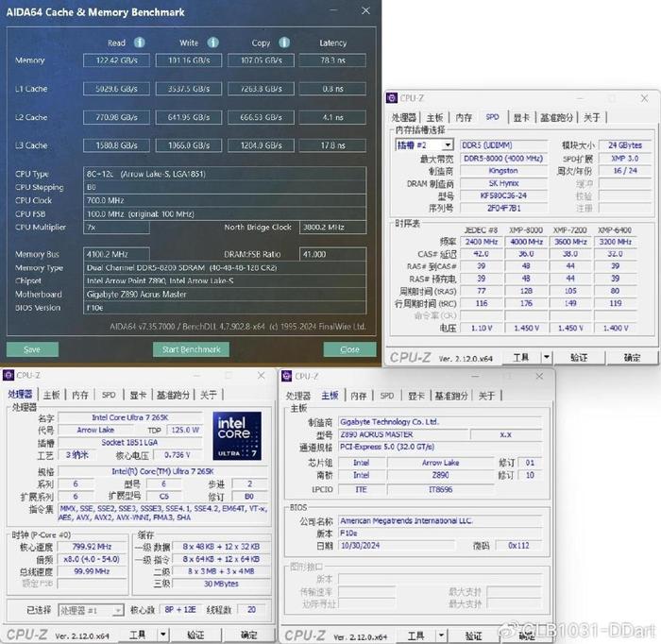The width and height of the screenshot is (661, 644).
Task: Click processor name Intel Core Ultra 7 265K
Action: (130, 417)
